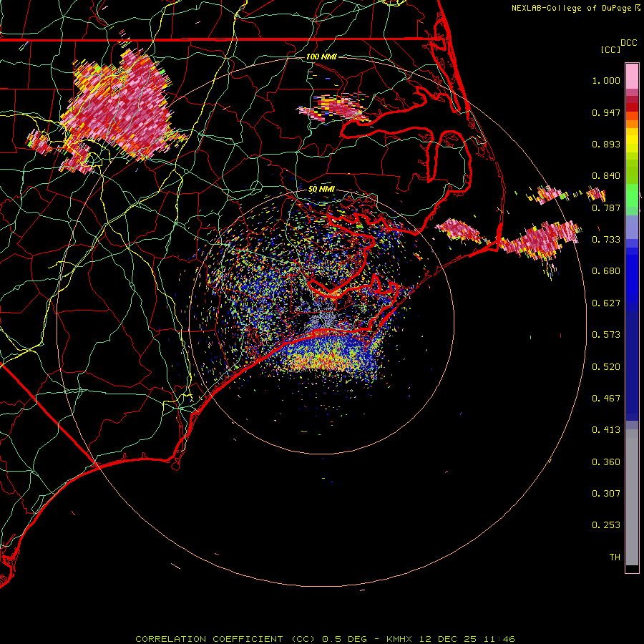Click the 0.467 scale value
Screen dimensions: 644x644
click(606, 399)
